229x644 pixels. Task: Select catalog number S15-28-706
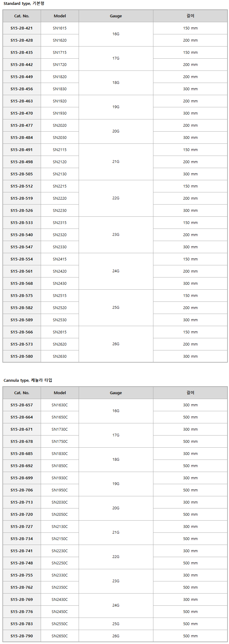click(x=22, y=490)
